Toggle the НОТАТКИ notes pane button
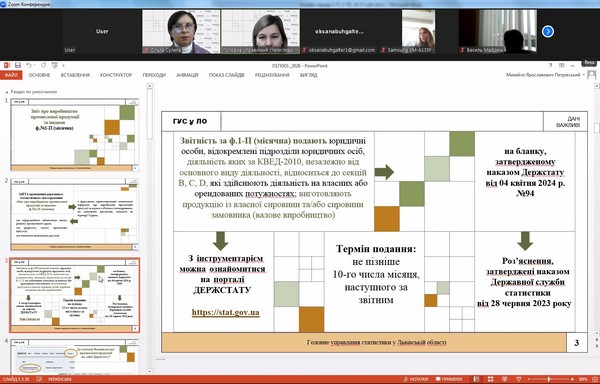 (x=416, y=379)
